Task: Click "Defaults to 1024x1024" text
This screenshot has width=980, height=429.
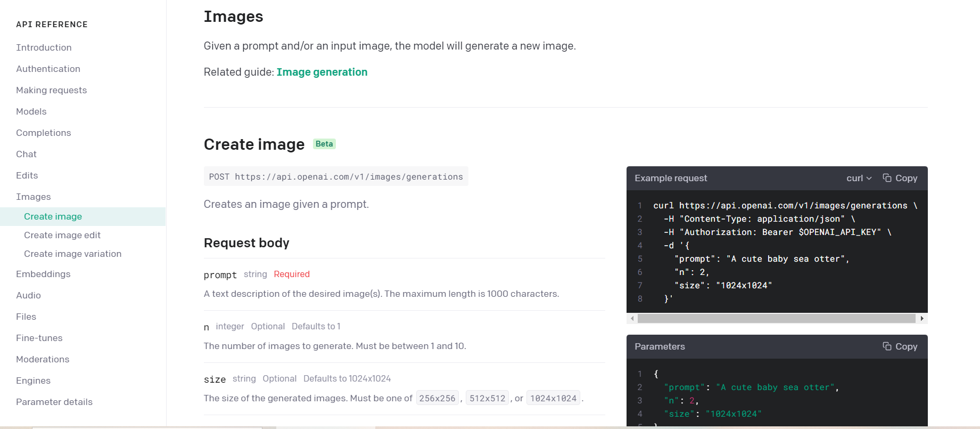Action: [347, 378]
